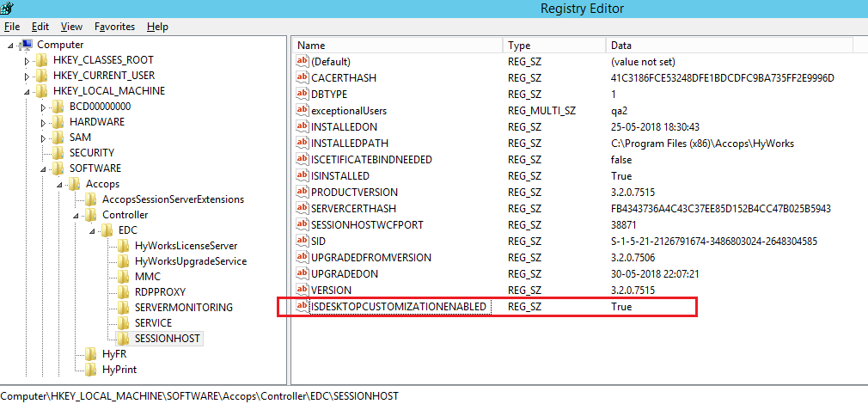Image resolution: width=868 pixels, height=404 pixels.
Task: Sort values by Name column header
Action: [395, 45]
